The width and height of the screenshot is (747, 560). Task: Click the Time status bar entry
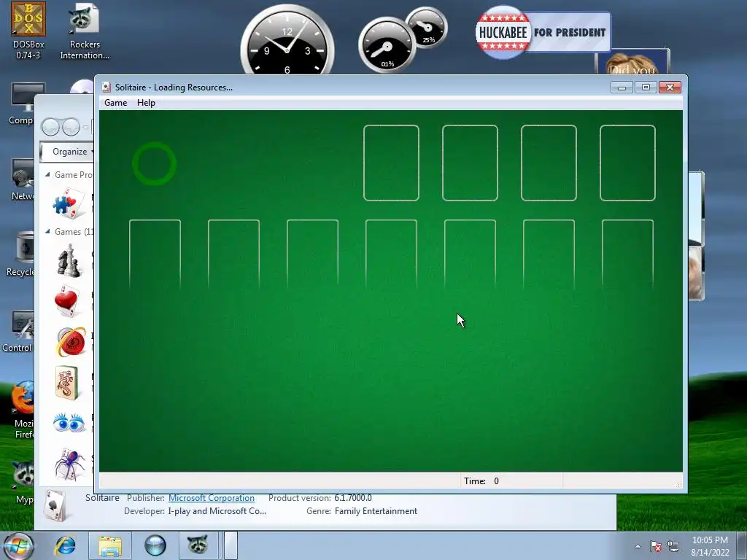481,481
